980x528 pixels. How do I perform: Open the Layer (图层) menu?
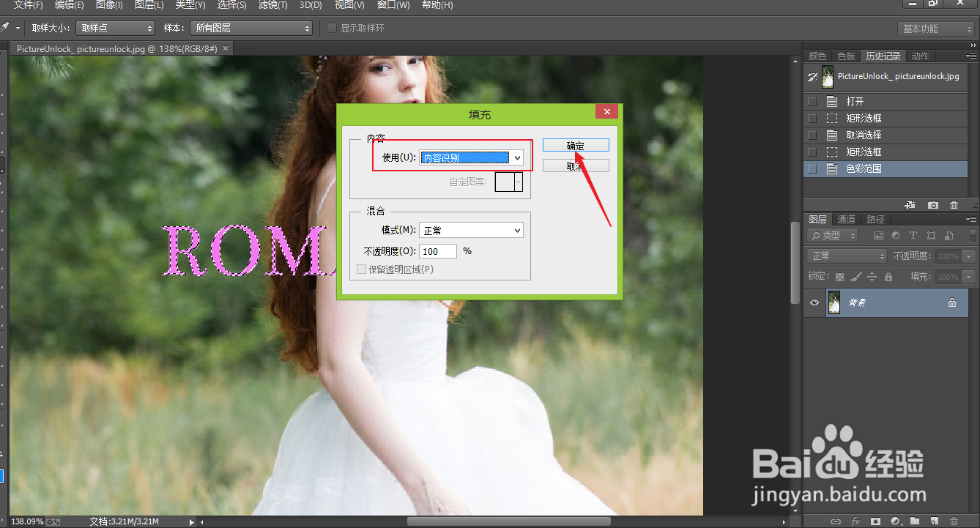(x=149, y=5)
